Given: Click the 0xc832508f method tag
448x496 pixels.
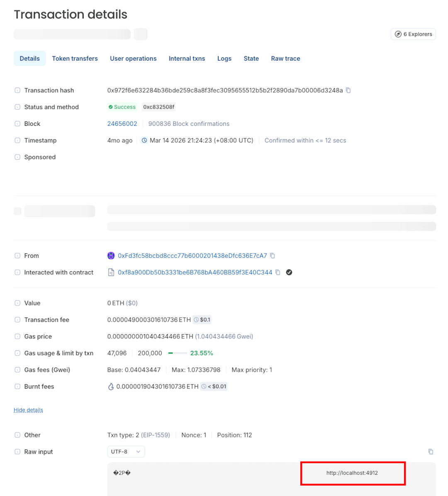Looking at the screenshot, I should 159,107.
